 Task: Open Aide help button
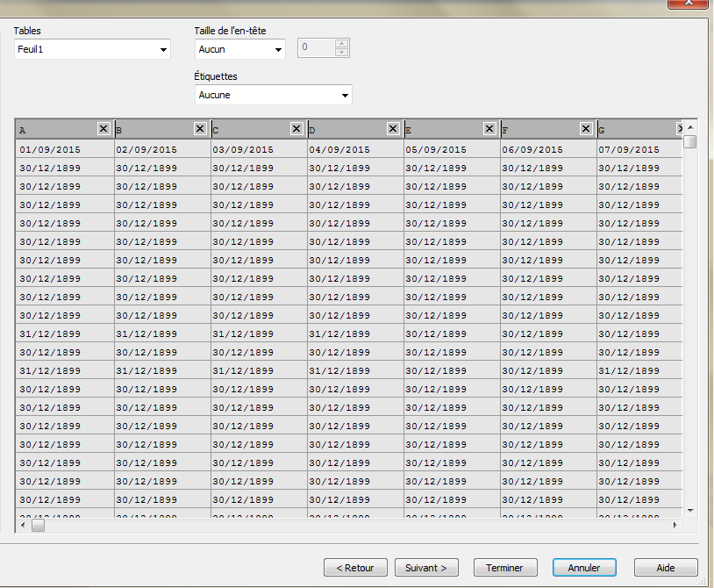click(666, 568)
